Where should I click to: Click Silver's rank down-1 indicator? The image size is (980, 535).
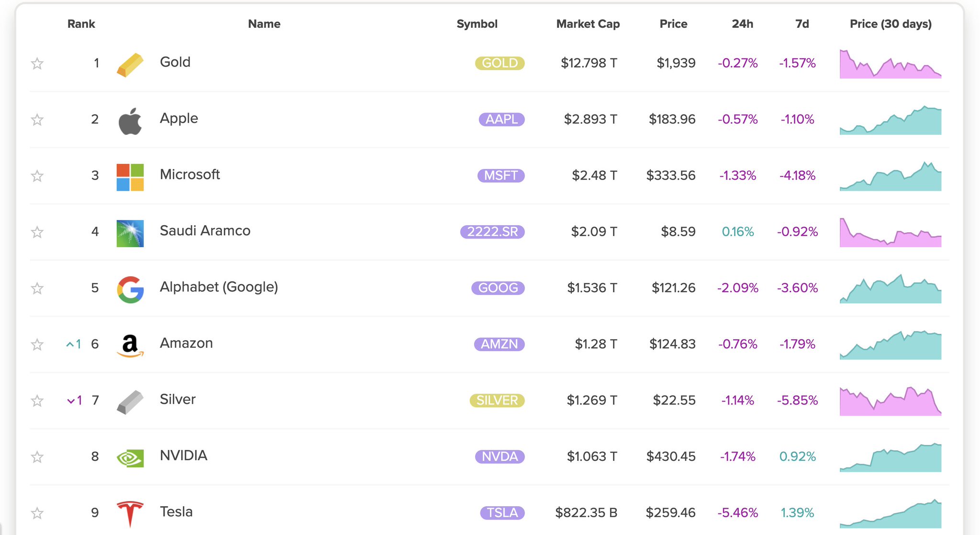click(75, 400)
